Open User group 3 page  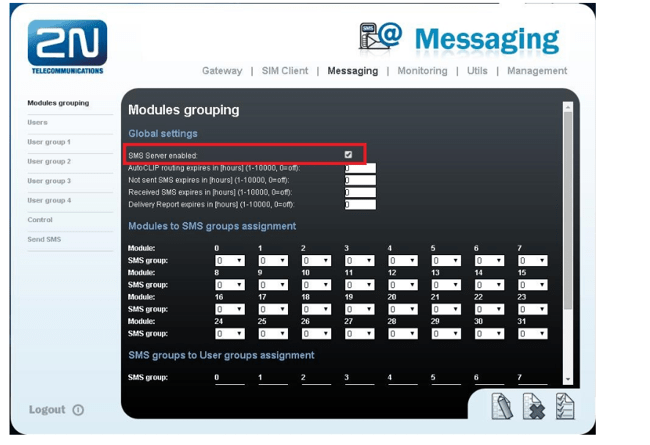tap(49, 181)
